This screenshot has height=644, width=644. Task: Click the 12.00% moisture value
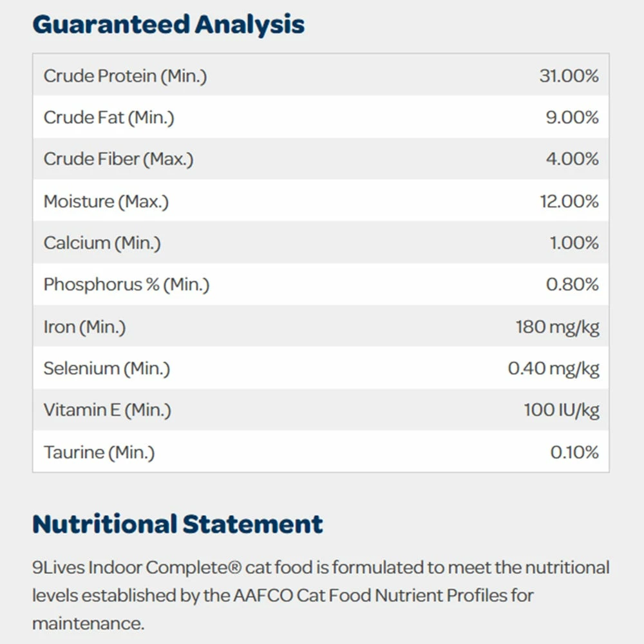pos(569,201)
